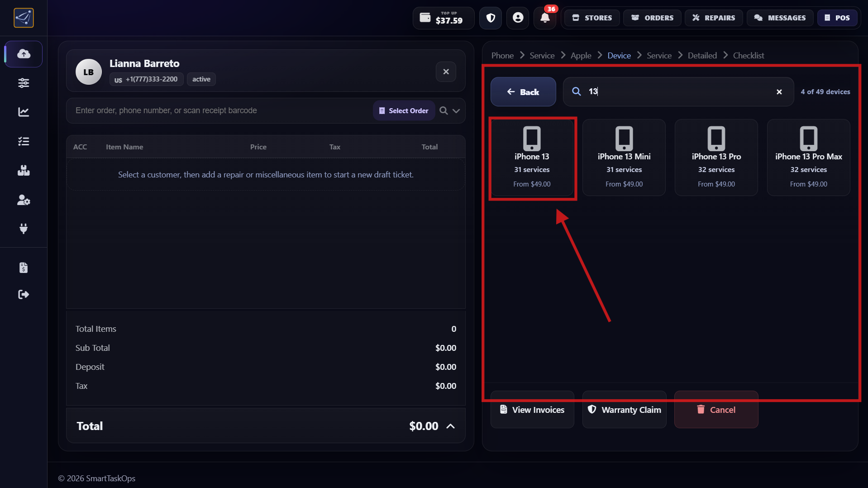Image resolution: width=868 pixels, height=488 pixels.
Task: Select the iPhone 13 Pro device card
Action: point(716,158)
